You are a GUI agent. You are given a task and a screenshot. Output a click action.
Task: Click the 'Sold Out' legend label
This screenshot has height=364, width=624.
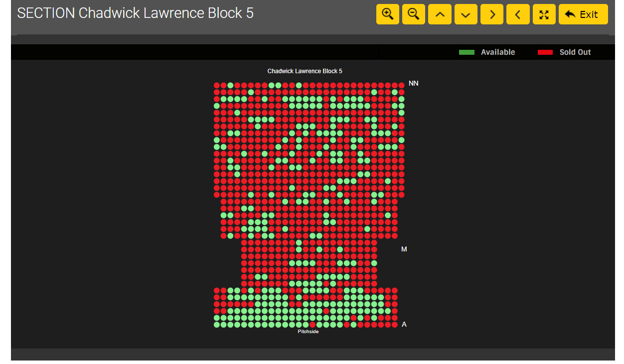pos(575,52)
